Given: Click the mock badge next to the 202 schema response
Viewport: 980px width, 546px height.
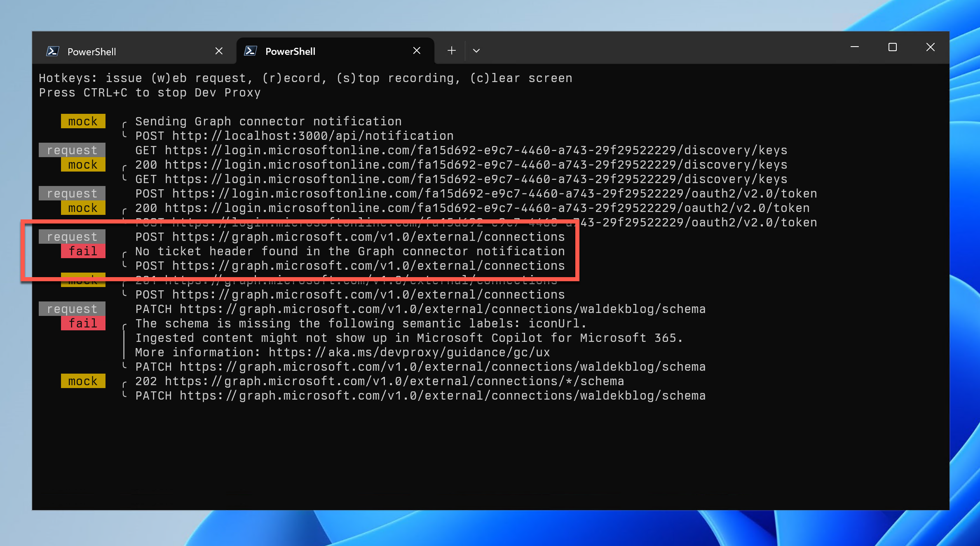Looking at the screenshot, I should coord(83,381).
